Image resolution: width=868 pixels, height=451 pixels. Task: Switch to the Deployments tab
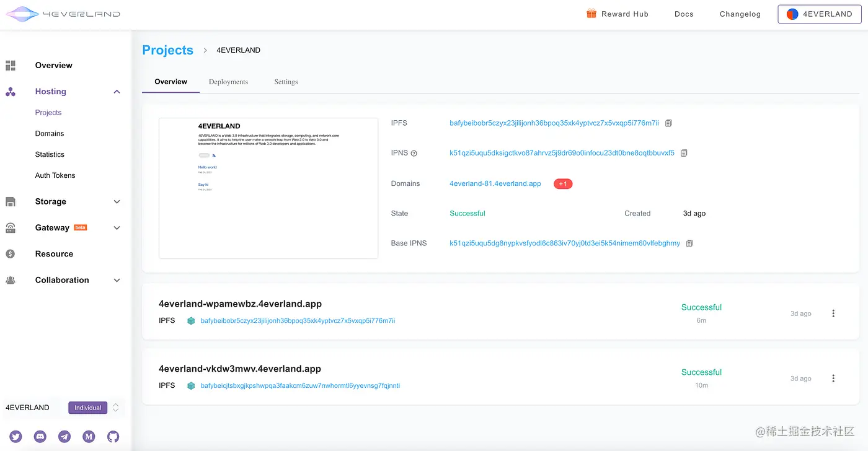tap(228, 82)
